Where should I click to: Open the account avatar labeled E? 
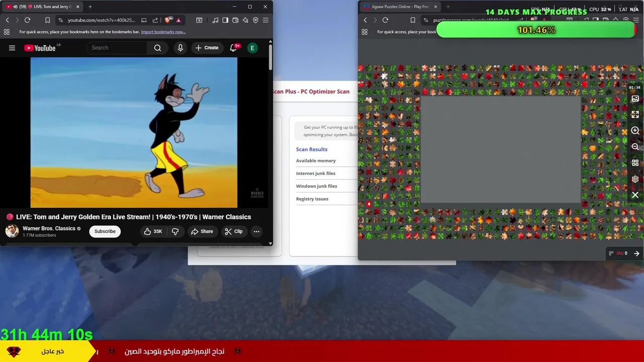coord(252,48)
